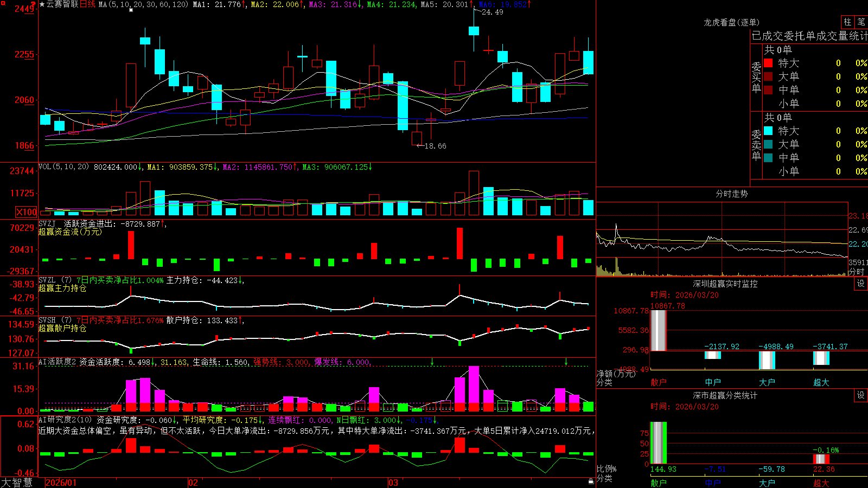Screen dimensions: 868x488
Task: Click the 龙虎看盘(逐单) panel title
Action: click(732, 22)
